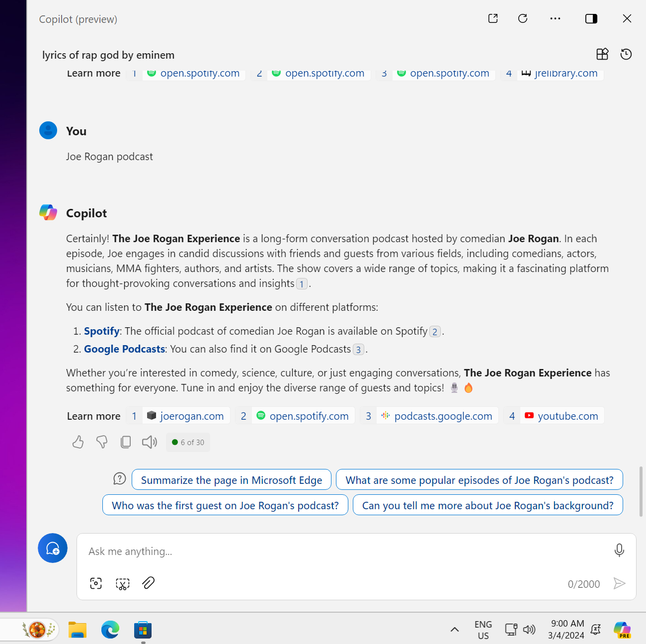Click the You user avatar icon
The image size is (646, 644).
[x=48, y=130]
